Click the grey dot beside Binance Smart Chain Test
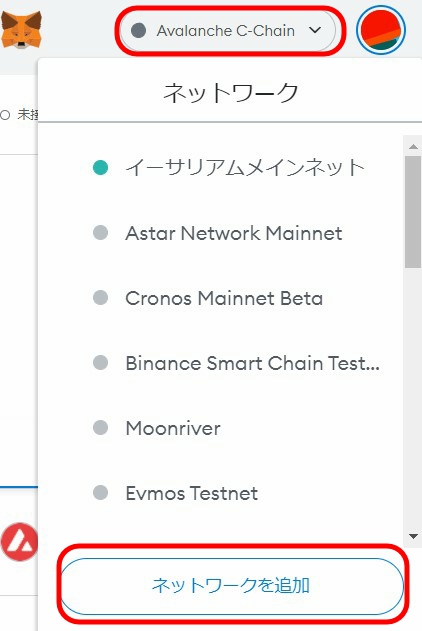422x631 pixels. [x=100, y=363]
